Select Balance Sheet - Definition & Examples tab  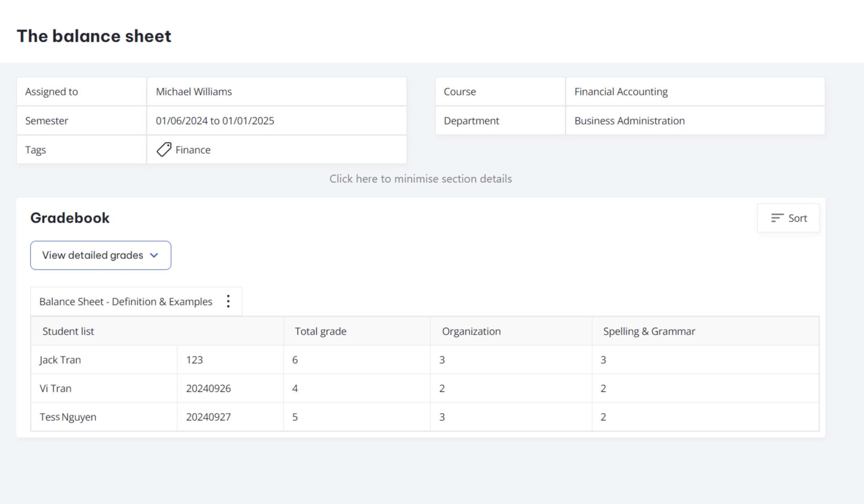pos(126,302)
